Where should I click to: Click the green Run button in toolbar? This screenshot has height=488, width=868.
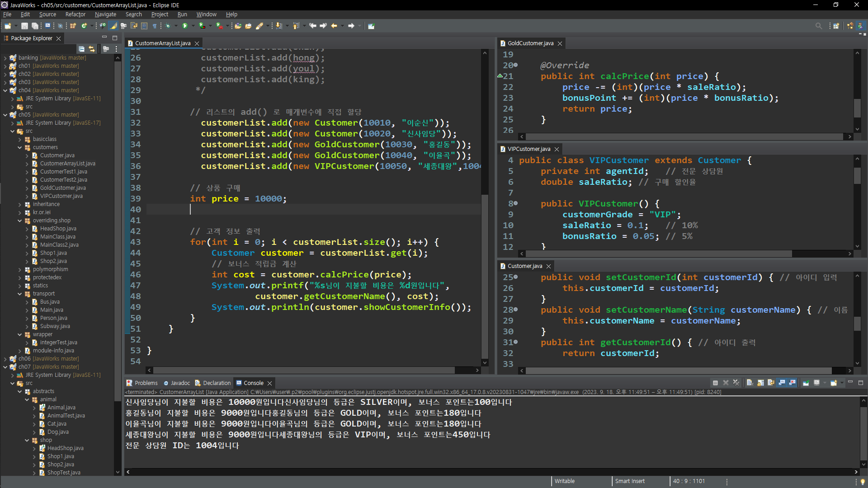pos(184,26)
